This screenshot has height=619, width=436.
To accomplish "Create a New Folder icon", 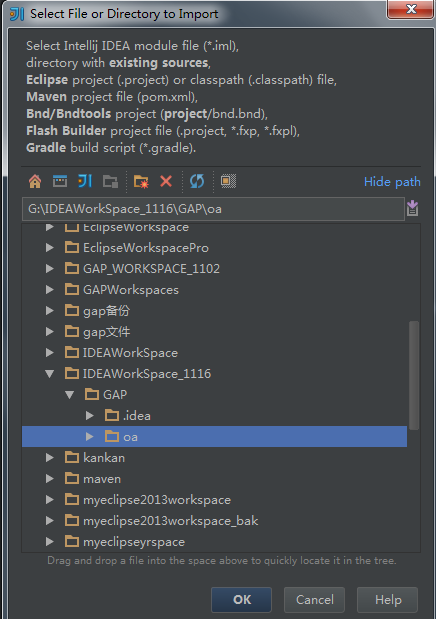I will (141, 182).
